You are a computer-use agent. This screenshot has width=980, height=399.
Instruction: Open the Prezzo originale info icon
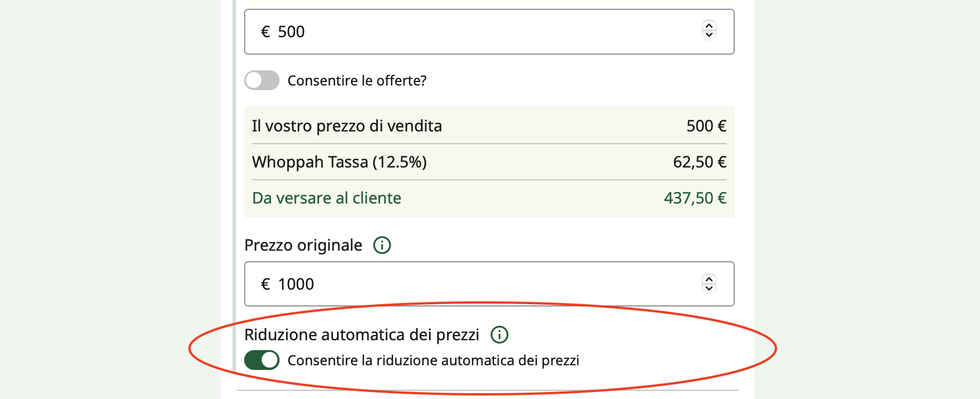(x=382, y=245)
